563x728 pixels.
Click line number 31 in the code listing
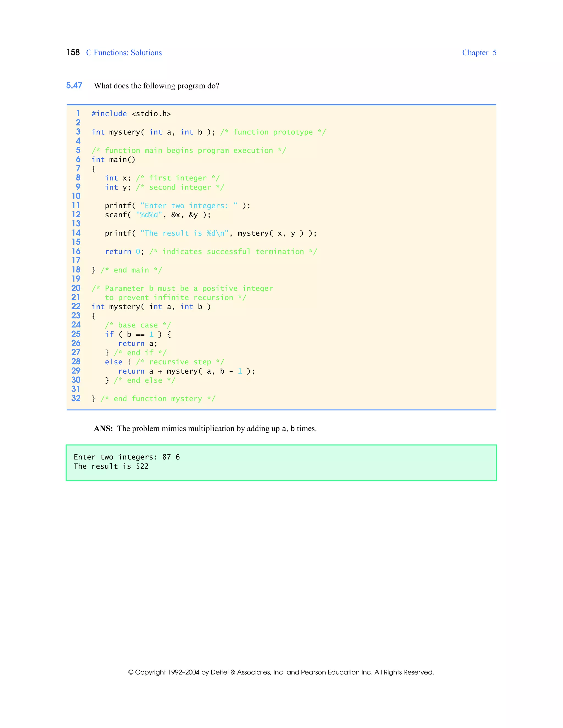(76, 389)
